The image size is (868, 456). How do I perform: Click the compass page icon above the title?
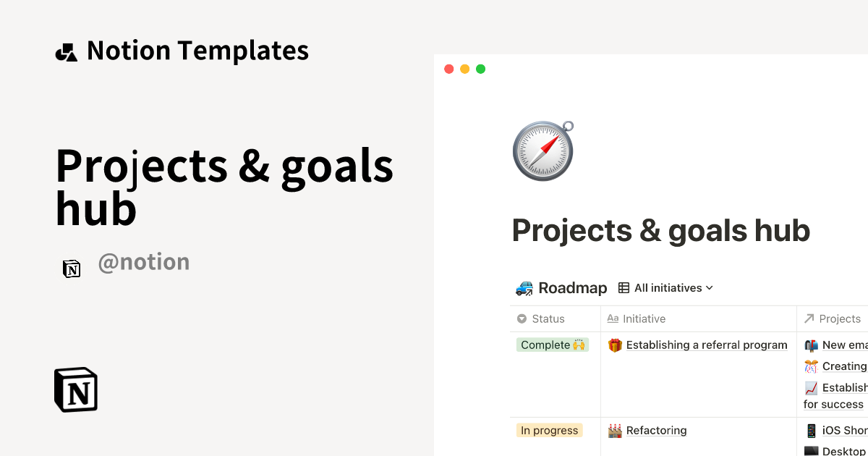tap(542, 150)
